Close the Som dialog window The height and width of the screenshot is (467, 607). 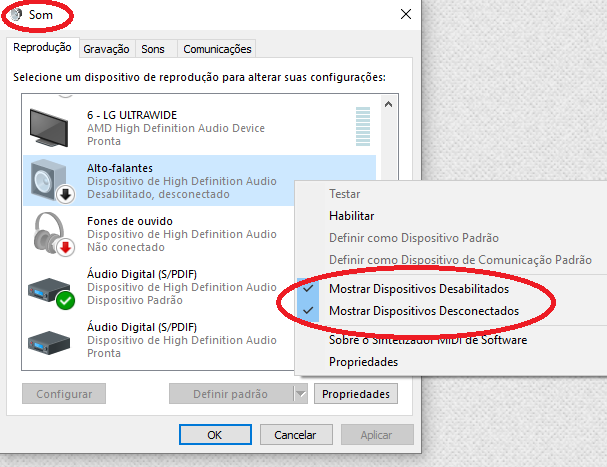point(406,14)
